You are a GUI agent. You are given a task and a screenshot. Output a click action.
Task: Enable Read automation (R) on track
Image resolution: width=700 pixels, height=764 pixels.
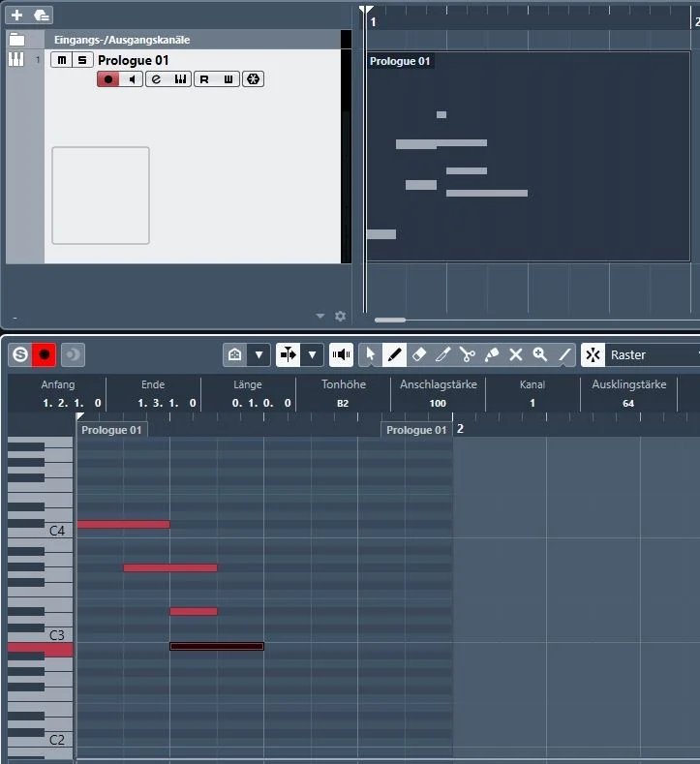(x=204, y=79)
